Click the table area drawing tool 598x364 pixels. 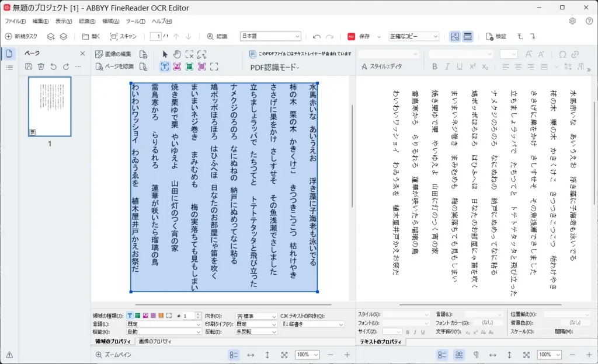[190, 66]
